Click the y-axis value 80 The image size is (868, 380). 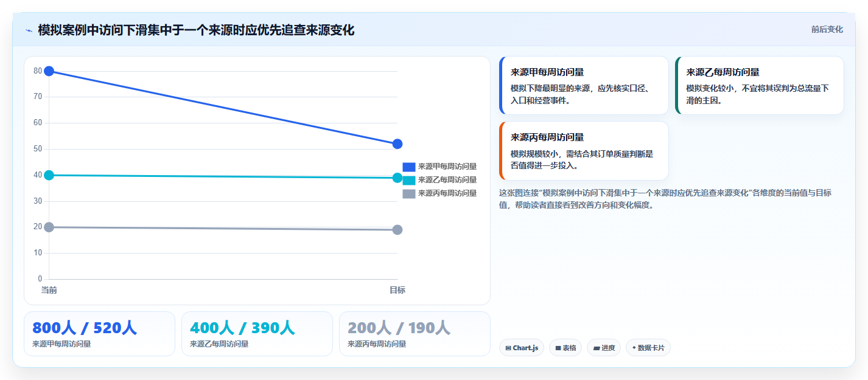tap(38, 71)
